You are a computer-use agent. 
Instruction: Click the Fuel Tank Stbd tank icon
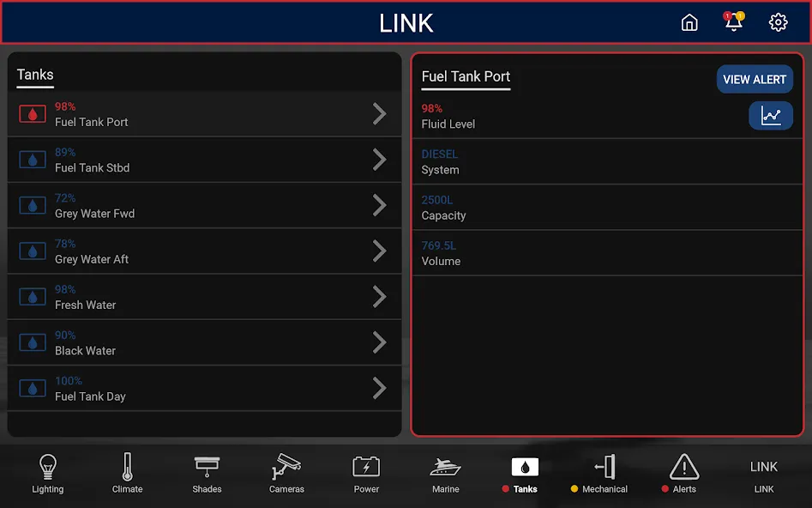pyautogui.click(x=33, y=160)
